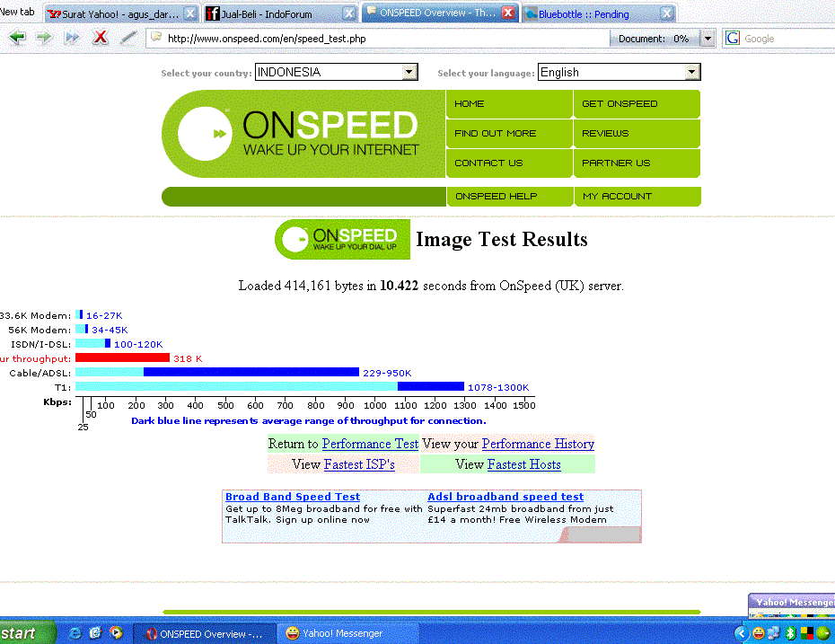835x644 pixels.
Task: Click Performance Test link
Action: tap(370, 444)
